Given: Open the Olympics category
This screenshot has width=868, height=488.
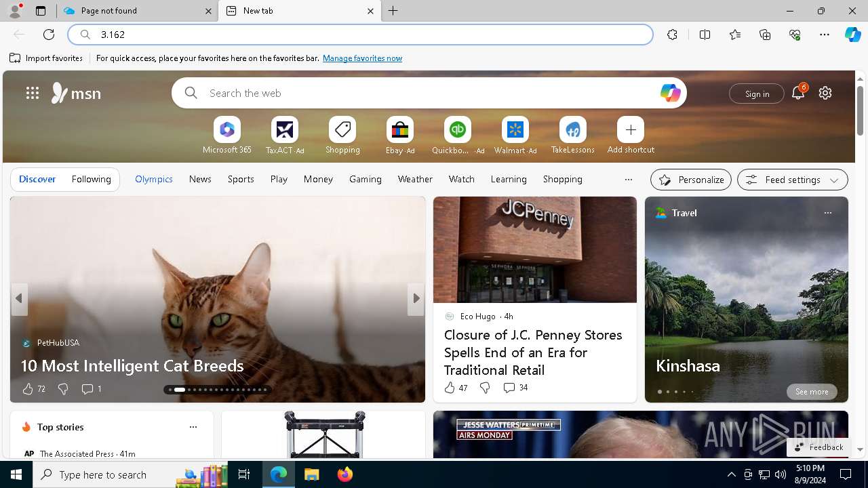Looking at the screenshot, I should [x=154, y=179].
